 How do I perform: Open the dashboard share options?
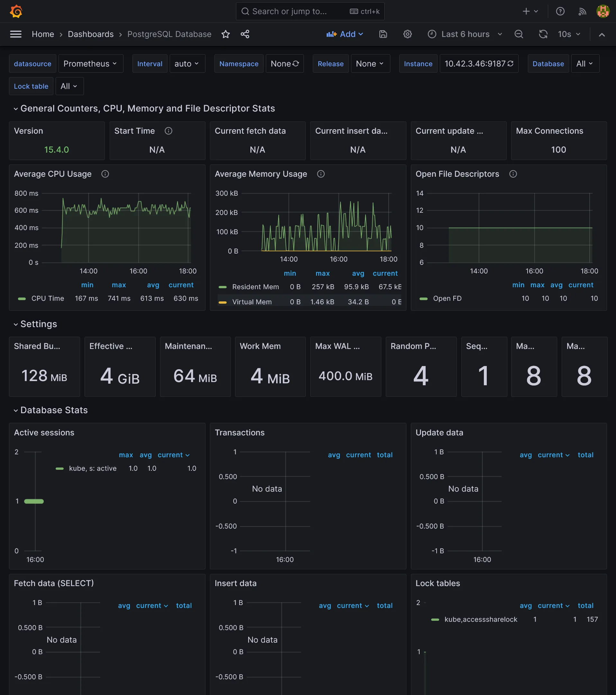[x=245, y=34]
